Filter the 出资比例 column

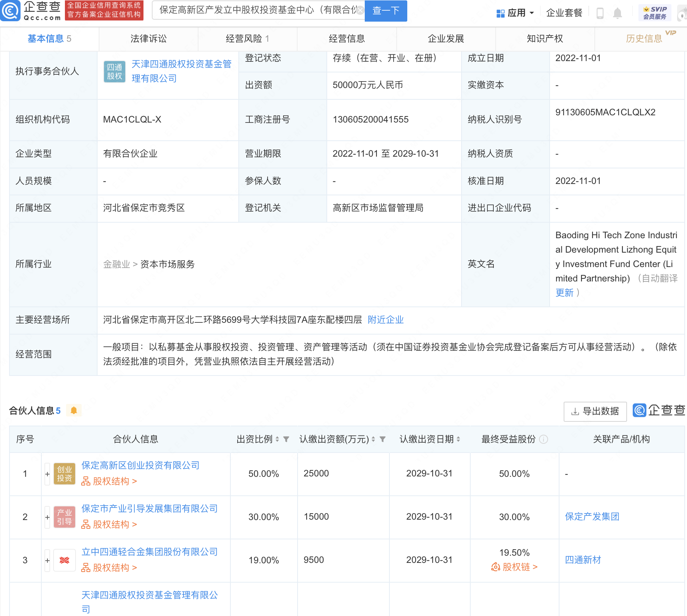pos(286,439)
